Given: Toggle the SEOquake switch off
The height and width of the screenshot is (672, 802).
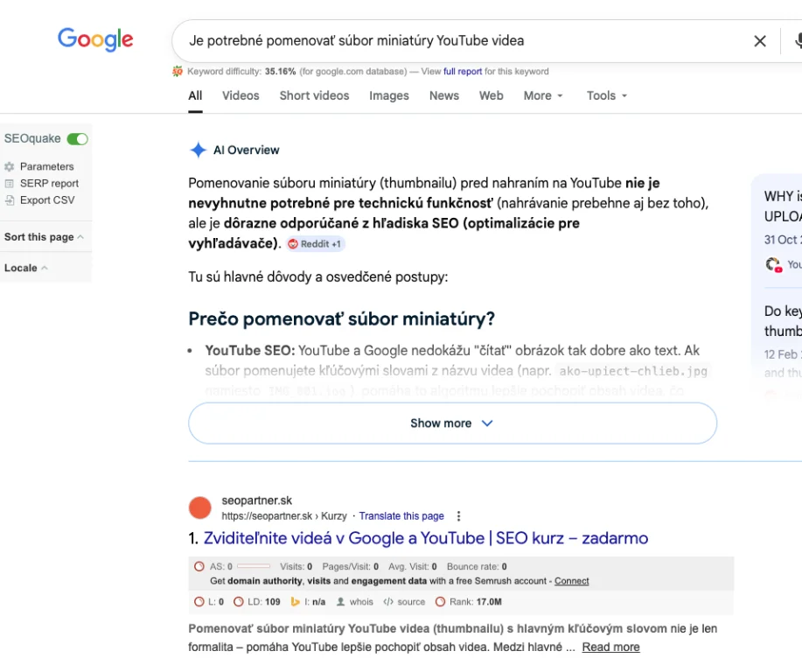Looking at the screenshot, I should (x=77, y=138).
